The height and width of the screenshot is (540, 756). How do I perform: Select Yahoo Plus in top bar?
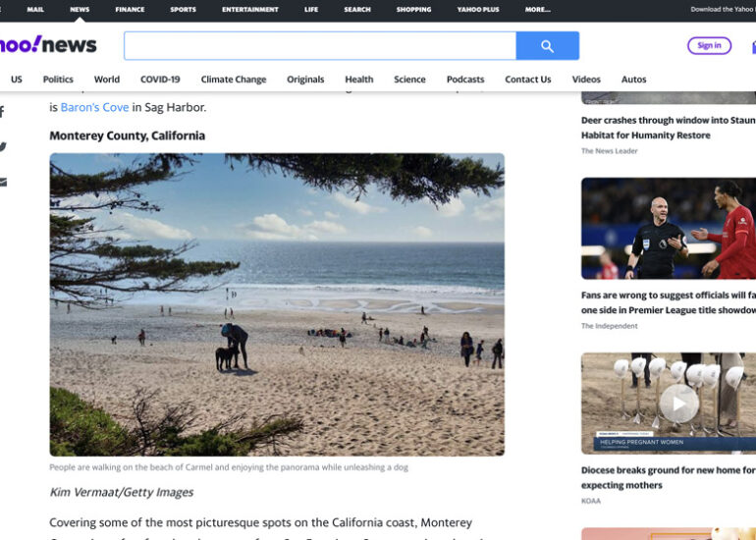click(x=478, y=10)
